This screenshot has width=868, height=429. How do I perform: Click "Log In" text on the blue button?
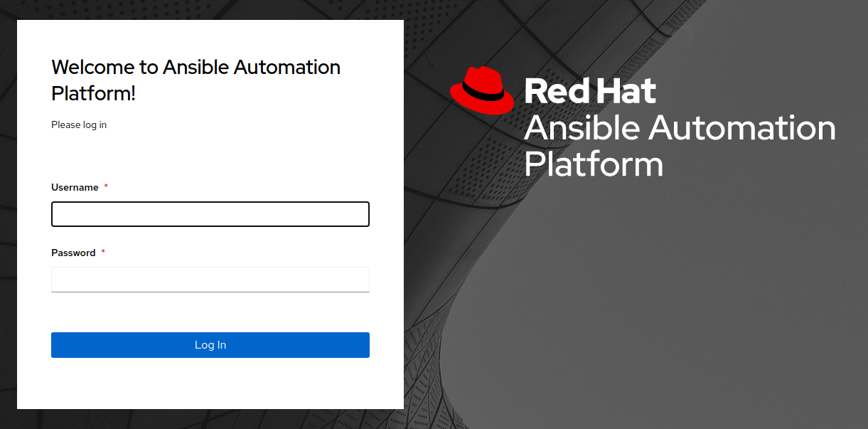click(x=210, y=345)
